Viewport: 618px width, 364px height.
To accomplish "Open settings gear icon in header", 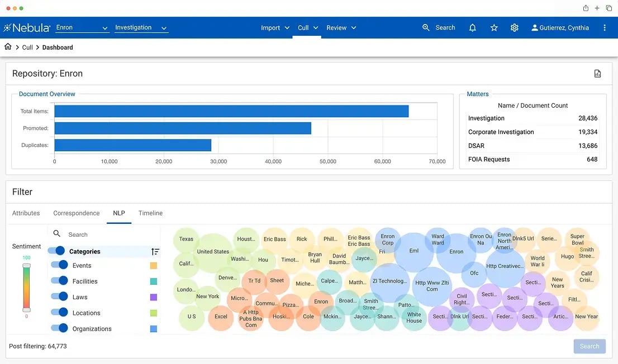I will coord(514,27).
